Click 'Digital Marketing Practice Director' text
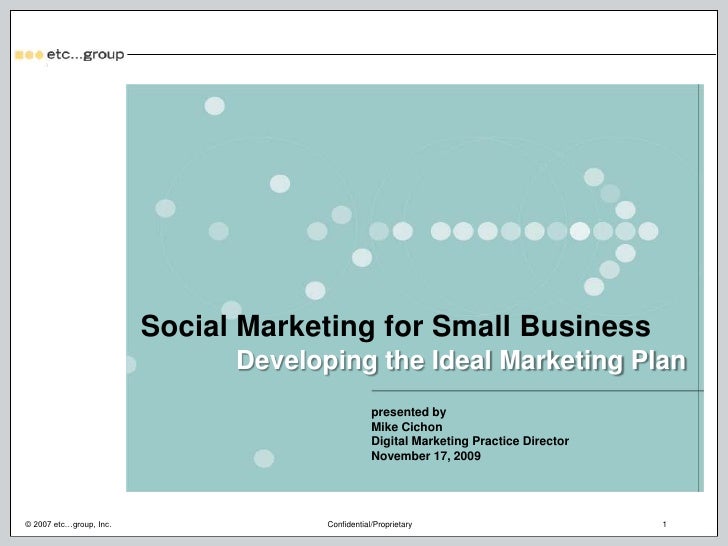This screenshot has width=728, height=546. point(470,441)
